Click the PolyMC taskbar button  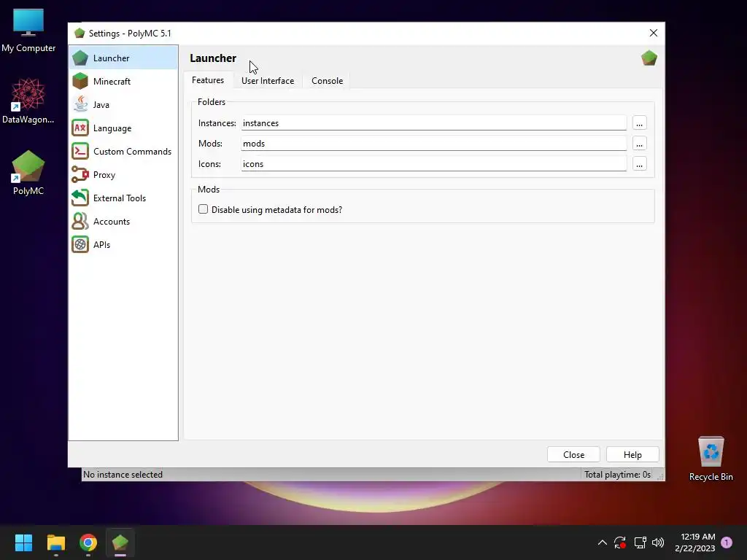tap(120, 542)
